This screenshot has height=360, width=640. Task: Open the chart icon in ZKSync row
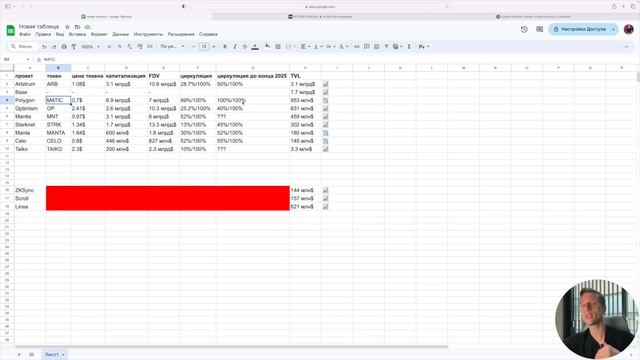(x=325, y=190)
